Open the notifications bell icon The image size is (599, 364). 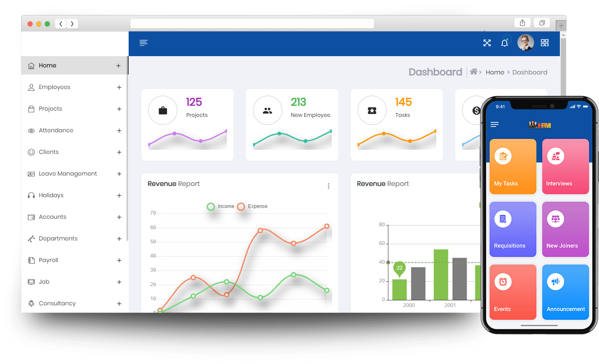[x=505, y=42]
